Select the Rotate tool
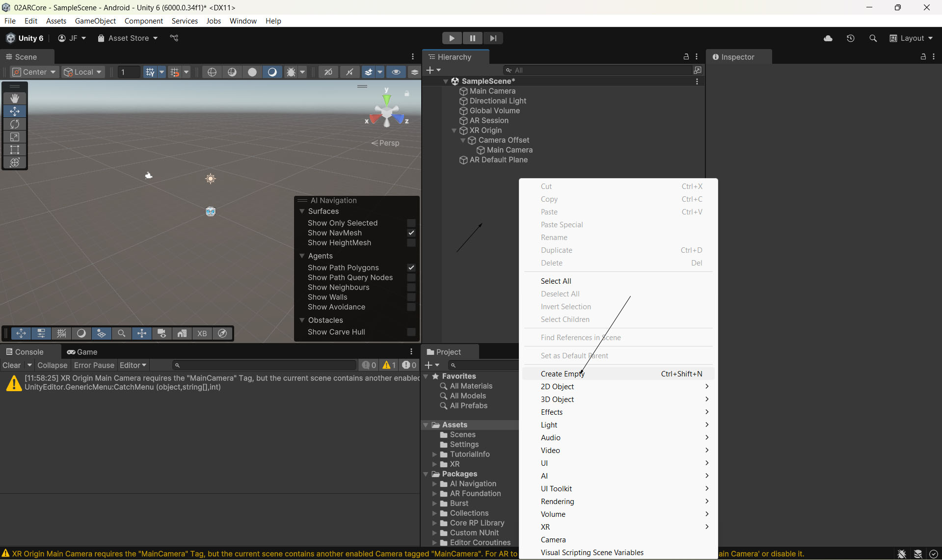The height and width of the screenshot is (560, 942). tap(15, 124)
